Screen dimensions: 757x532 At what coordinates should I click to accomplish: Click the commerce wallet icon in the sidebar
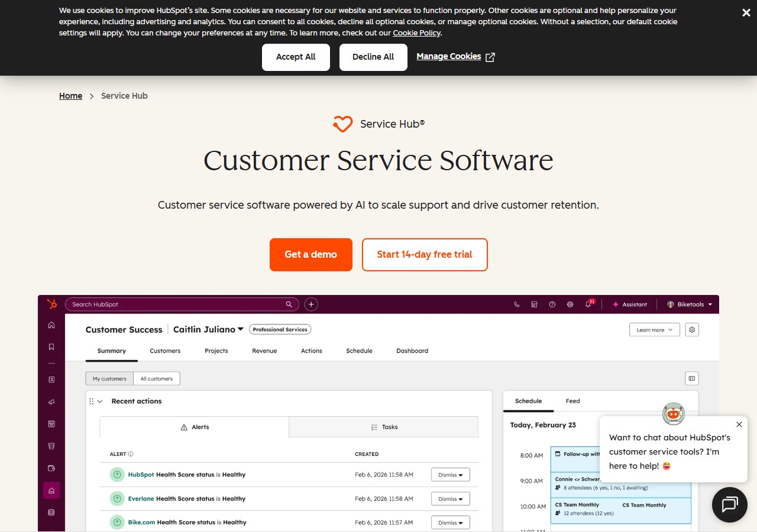(51, 468)
